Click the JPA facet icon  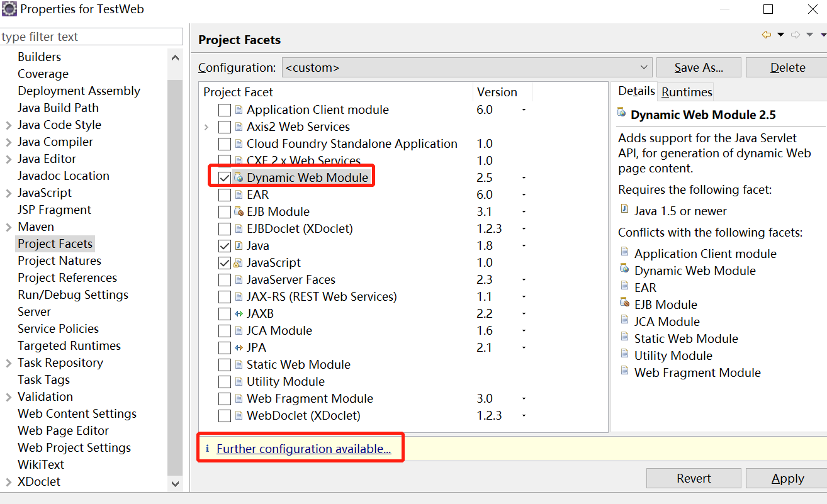(x=239, y=347)
